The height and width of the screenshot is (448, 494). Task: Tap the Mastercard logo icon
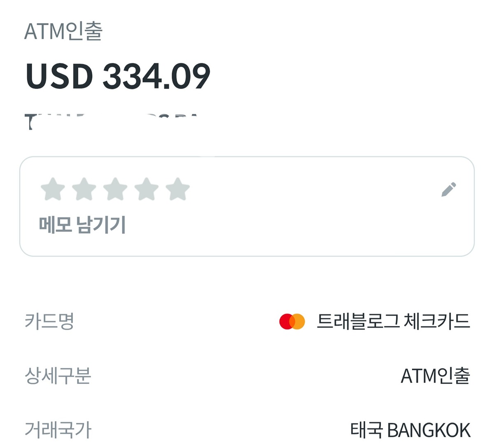pyautogui.click(x=292, y=322)
